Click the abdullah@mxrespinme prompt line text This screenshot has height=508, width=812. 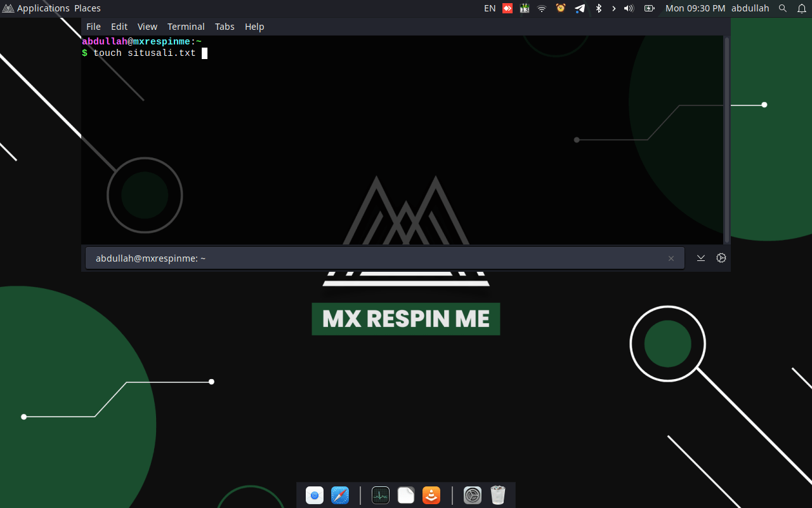point(141,42)
